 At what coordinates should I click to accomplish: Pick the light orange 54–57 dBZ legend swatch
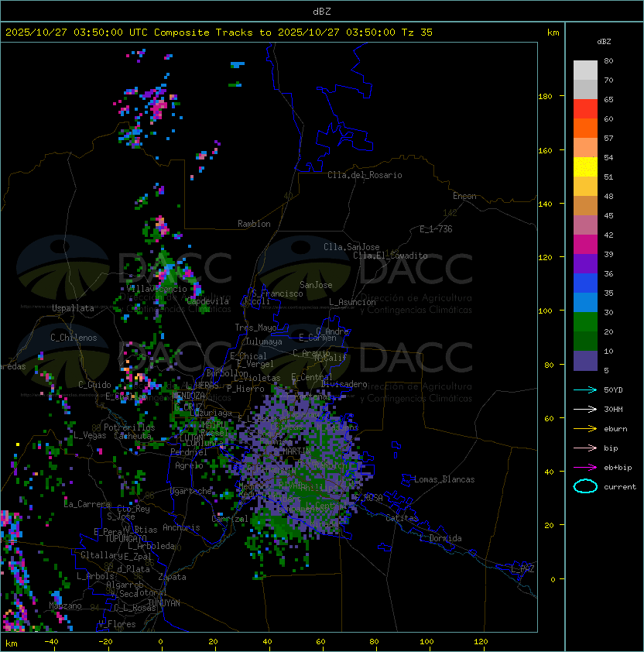pos(585,148)
